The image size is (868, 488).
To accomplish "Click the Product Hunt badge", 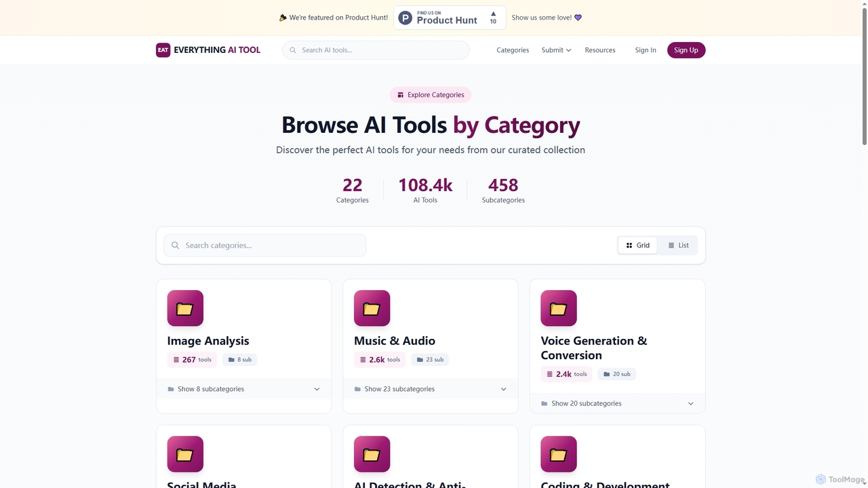I will 450,18.
